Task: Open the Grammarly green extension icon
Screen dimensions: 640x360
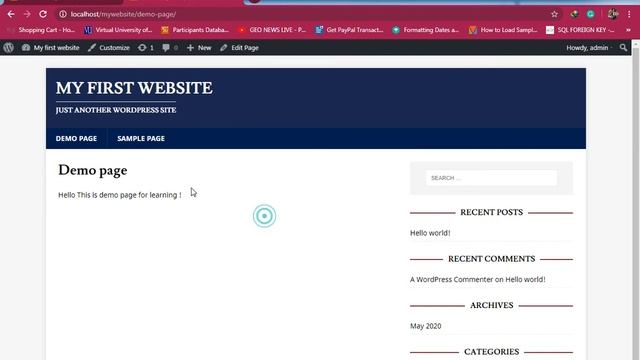Action: pyautogui.click(x=591, y=14)
